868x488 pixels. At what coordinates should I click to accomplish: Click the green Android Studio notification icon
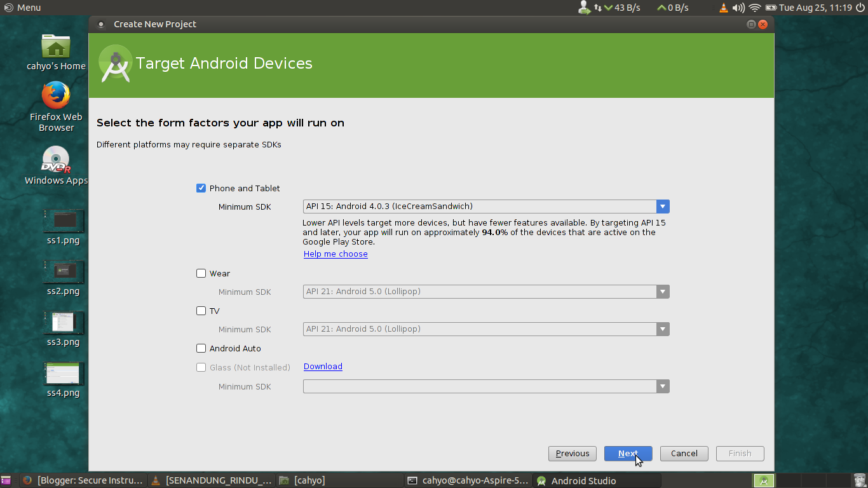(763, 481)
